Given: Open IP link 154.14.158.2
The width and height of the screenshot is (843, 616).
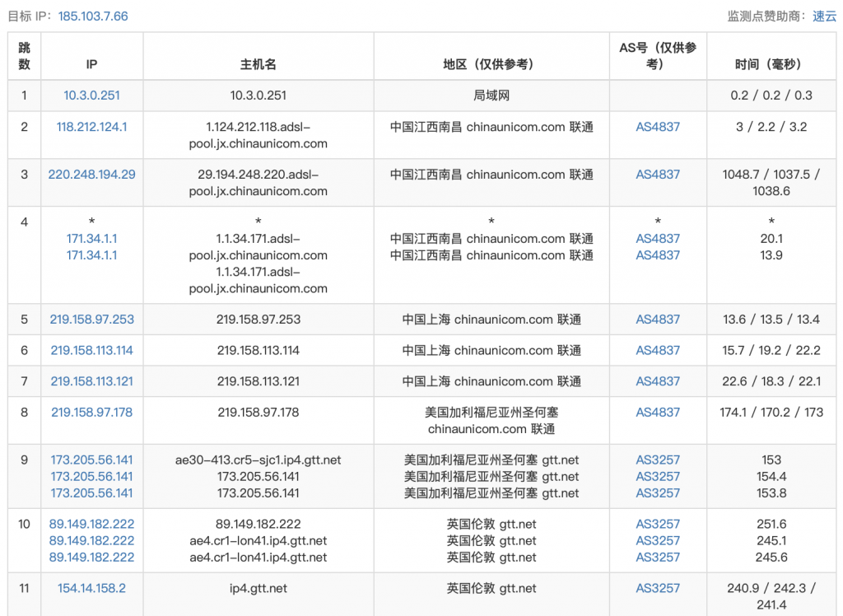Looking at the screenshot, I should click(x=92, y=588).
